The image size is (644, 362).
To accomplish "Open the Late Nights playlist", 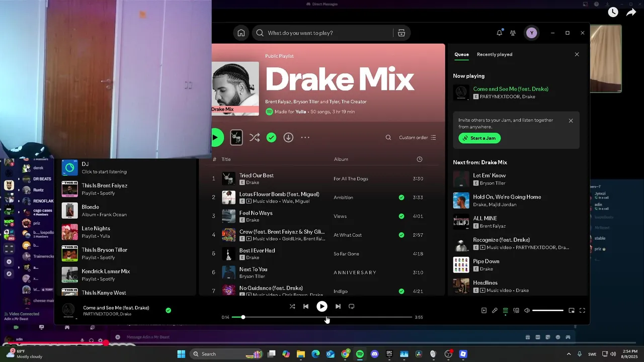I will pos(125,232).
